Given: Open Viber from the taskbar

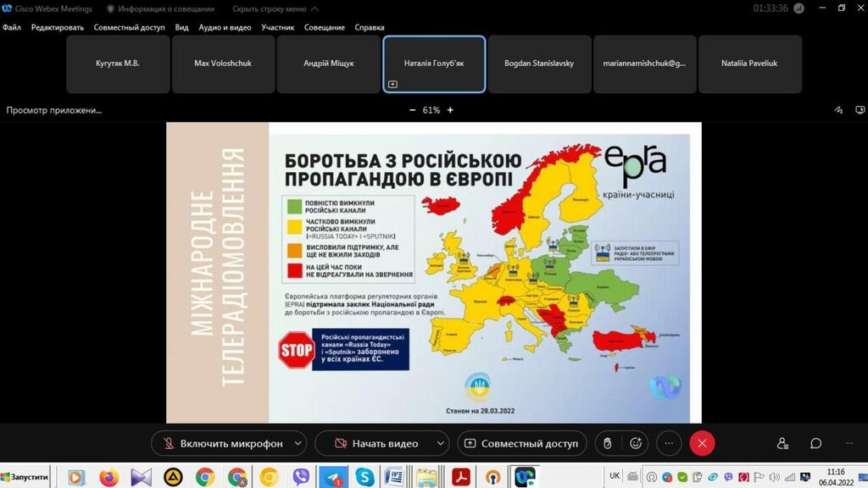Looking at the screenshot, I should 300,477.
